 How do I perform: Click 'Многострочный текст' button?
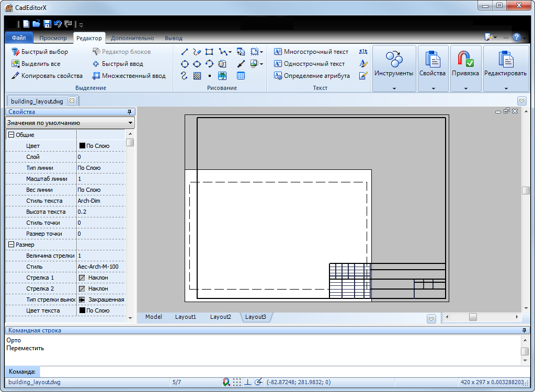(311, 52)
